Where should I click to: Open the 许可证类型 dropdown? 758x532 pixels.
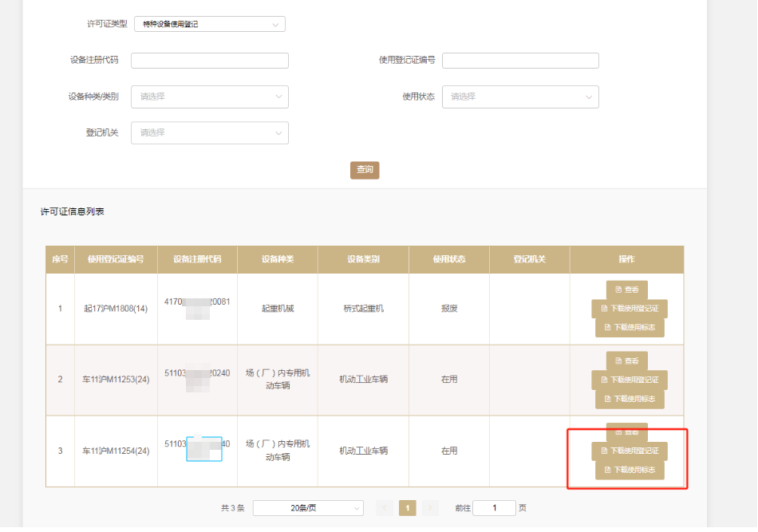pyautogui.click(x=209, y=24)
